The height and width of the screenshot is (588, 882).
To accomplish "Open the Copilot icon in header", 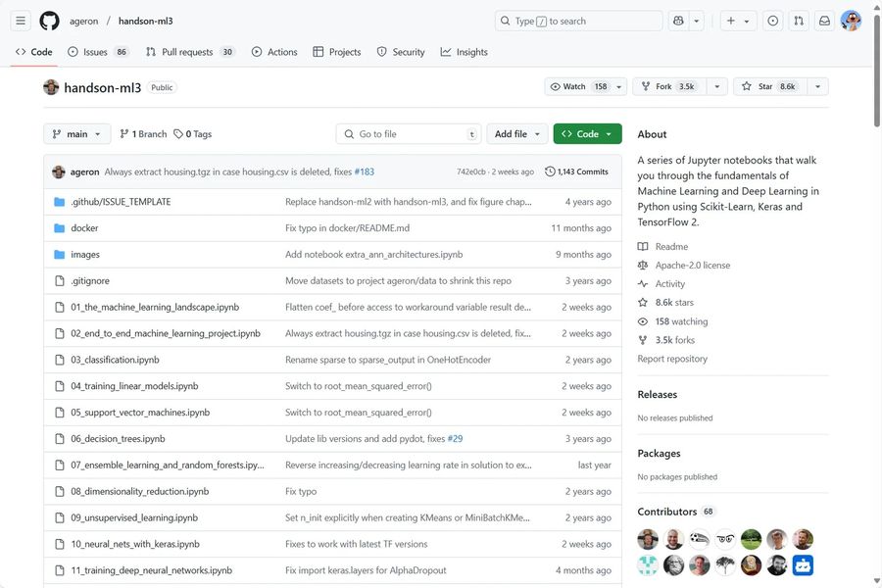I will pyautogui.click(x=678, y=21).
